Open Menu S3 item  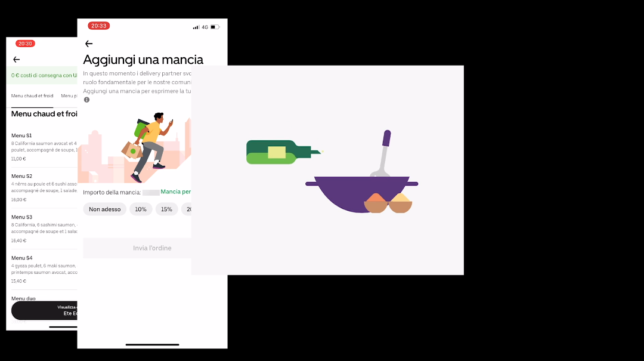[x=44, y=229]
